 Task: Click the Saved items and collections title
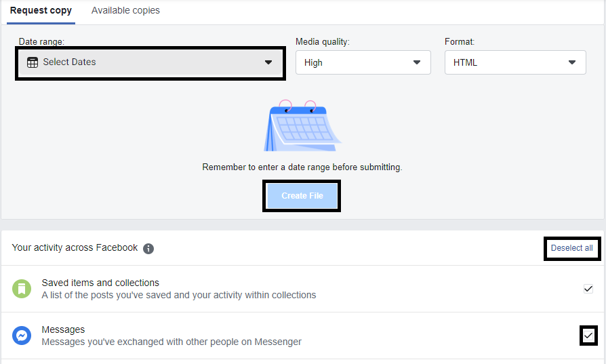coord(100,283)
